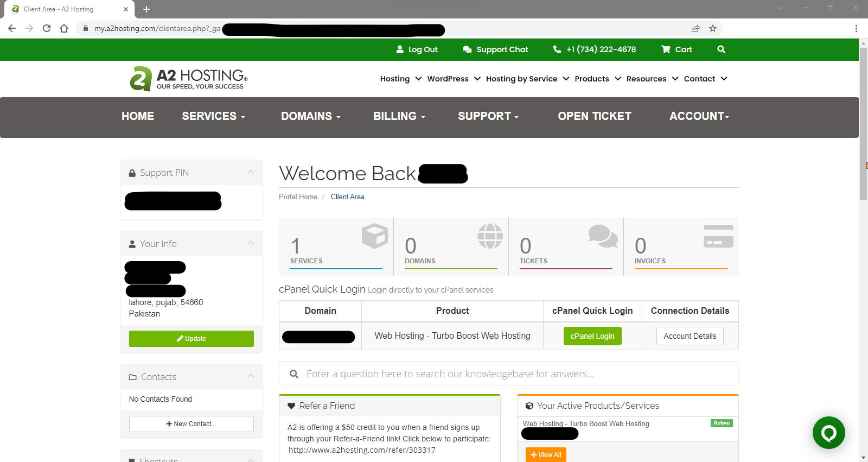Screen dimensions: 868x462
Task: Click the Log Out user icon
Action: 400,49
